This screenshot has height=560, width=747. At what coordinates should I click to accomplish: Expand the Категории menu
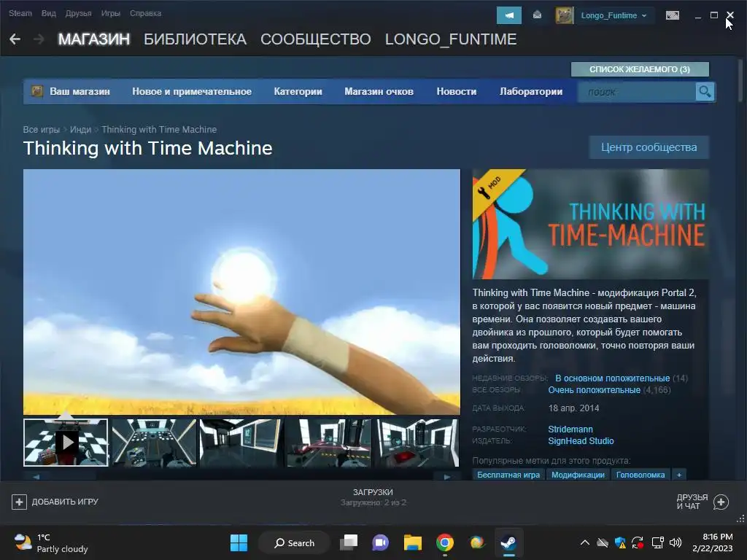pos(298,91)
